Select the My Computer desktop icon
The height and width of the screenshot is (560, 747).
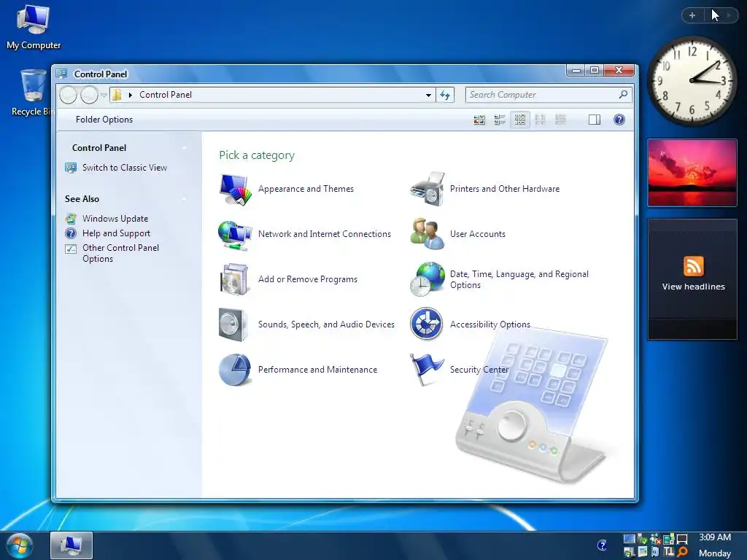[34, 27]
